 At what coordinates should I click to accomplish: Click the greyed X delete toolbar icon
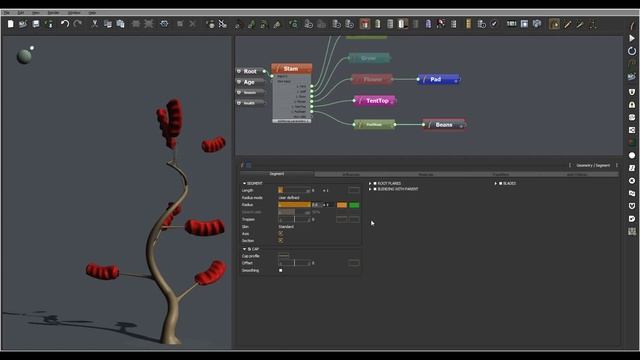[x=193, y=24]
